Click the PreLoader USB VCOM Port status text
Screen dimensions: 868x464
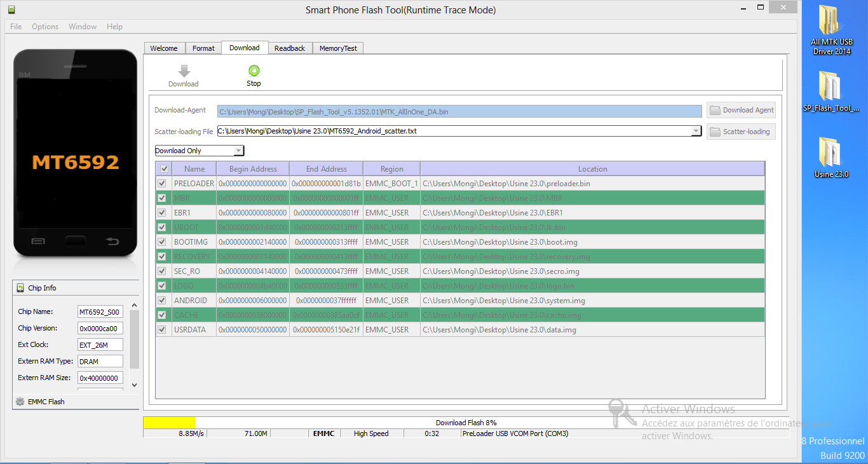point(515,433)
